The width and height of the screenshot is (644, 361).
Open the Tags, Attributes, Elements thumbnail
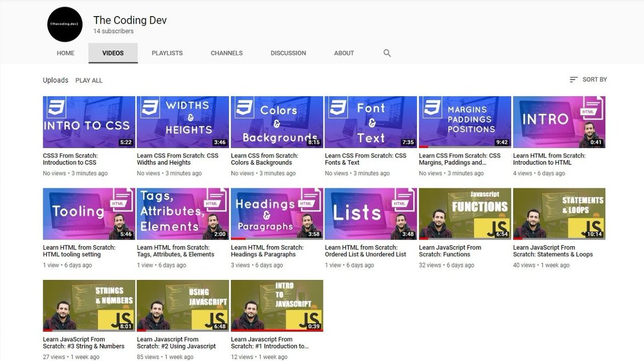(183, 214)
